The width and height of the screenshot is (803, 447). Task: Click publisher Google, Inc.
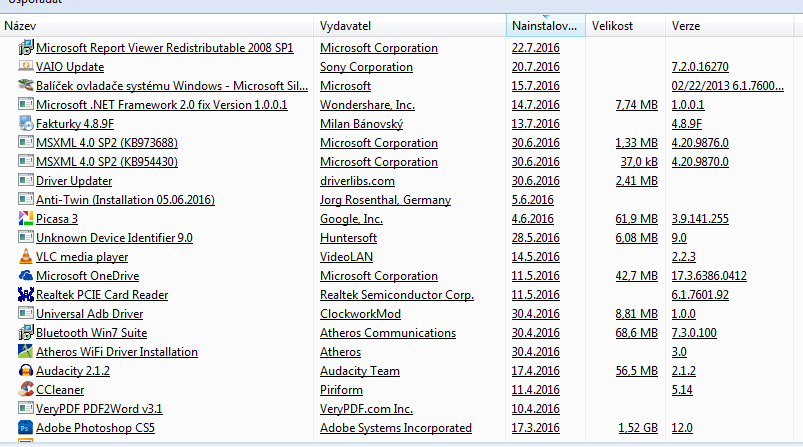coord(351,219)
